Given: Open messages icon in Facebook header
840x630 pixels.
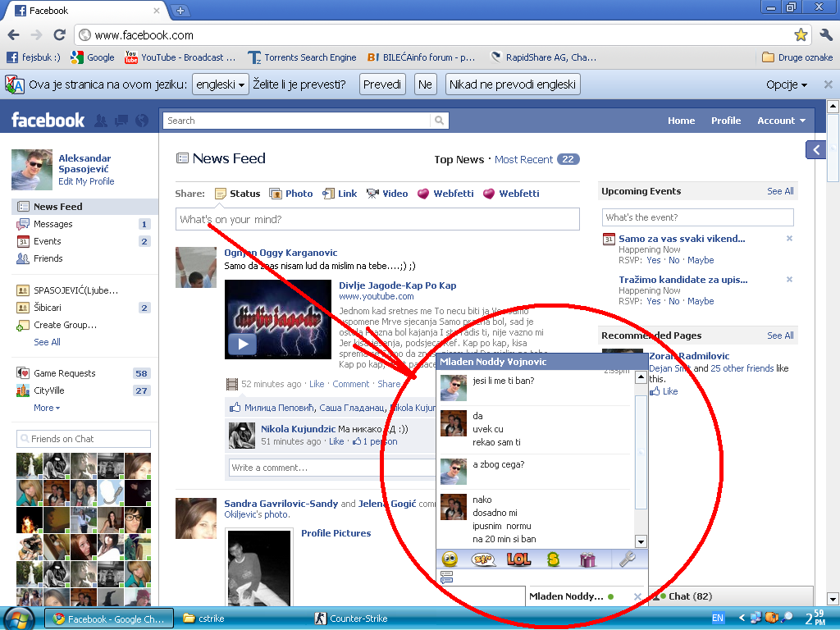Looking at the screenshot, I should coord(121,121).
